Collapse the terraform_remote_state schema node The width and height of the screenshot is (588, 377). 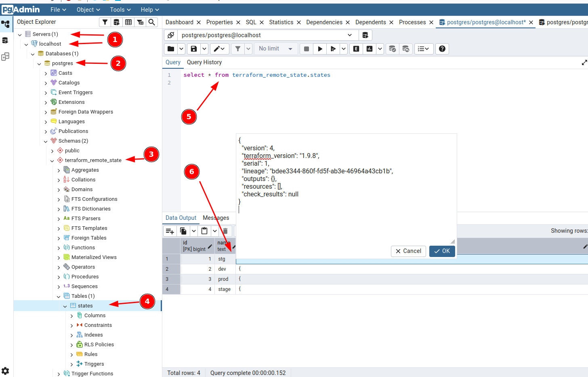coord(52,160)
